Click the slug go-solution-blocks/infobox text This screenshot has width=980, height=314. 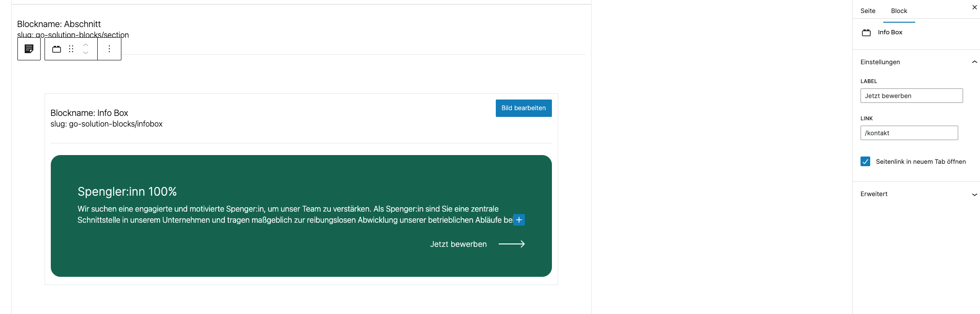(x=106, y=124)
